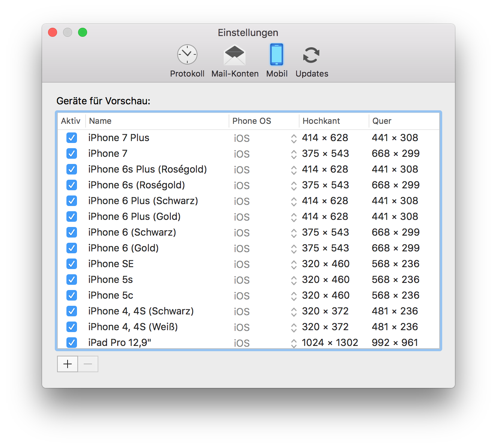This screenshot has width=497, height=448.
Task: Open OS popup for iPhone 6 (Schwarz)
Action: 265,233
